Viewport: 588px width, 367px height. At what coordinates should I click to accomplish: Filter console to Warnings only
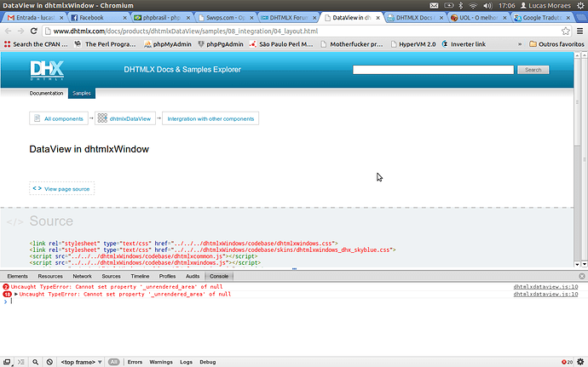pos(161,362)
